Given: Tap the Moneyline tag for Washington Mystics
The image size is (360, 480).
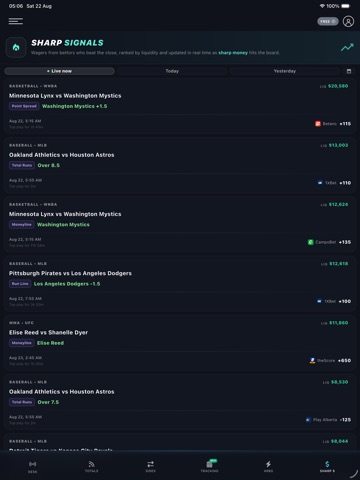Looking at the screenshot, I should point(22,225).
